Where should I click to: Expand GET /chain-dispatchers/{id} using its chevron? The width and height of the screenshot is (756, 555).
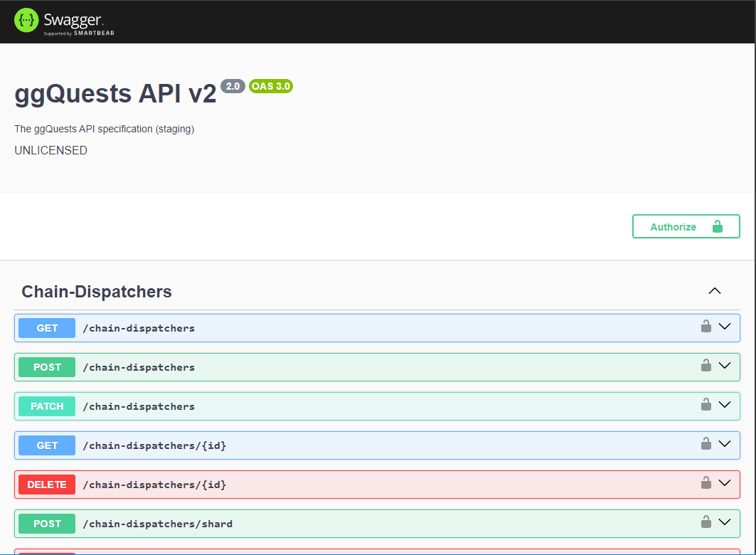click(725, 443)
